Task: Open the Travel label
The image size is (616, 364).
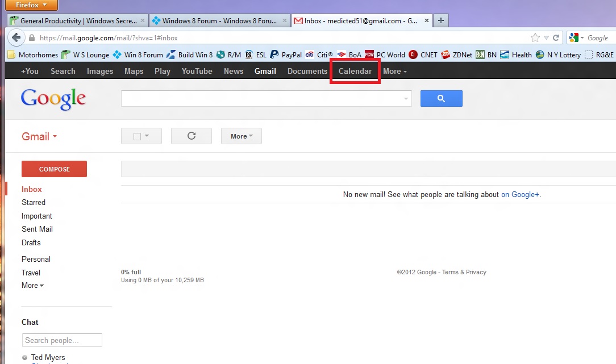Action: point(31,273)
